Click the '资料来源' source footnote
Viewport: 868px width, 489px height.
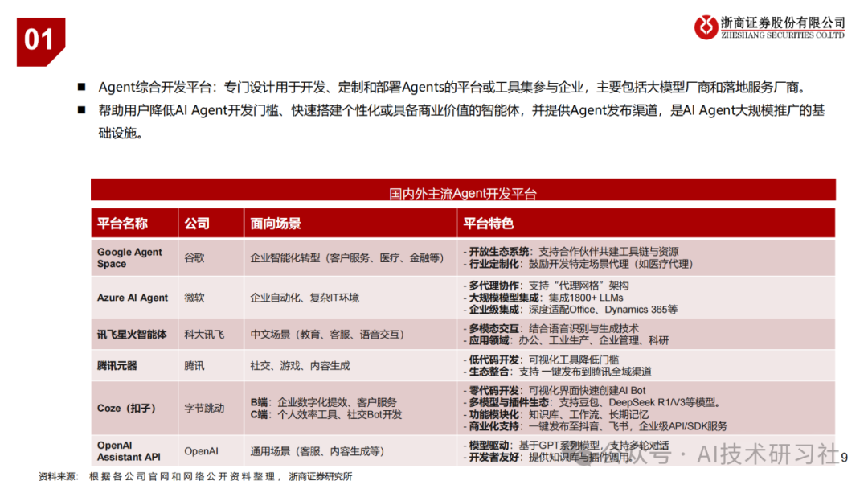coord(195,476)
